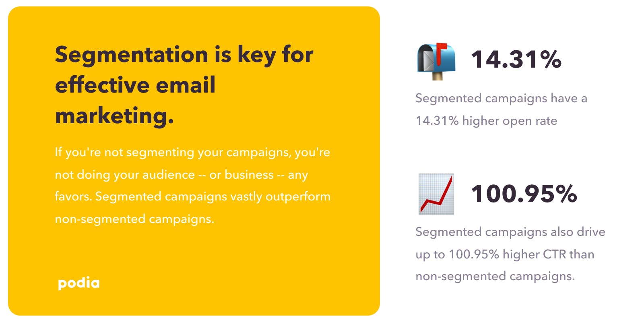Click gray "non-segmented campaigns." under the 100.95% stat
The image size is (644, 322).
tap(495, 276)
